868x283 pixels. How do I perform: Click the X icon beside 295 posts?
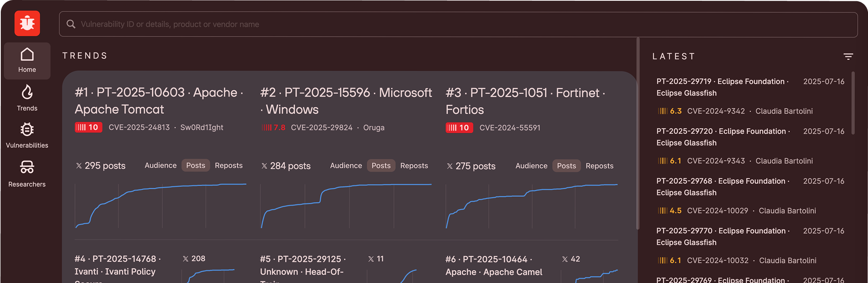[x=79, y=166]
